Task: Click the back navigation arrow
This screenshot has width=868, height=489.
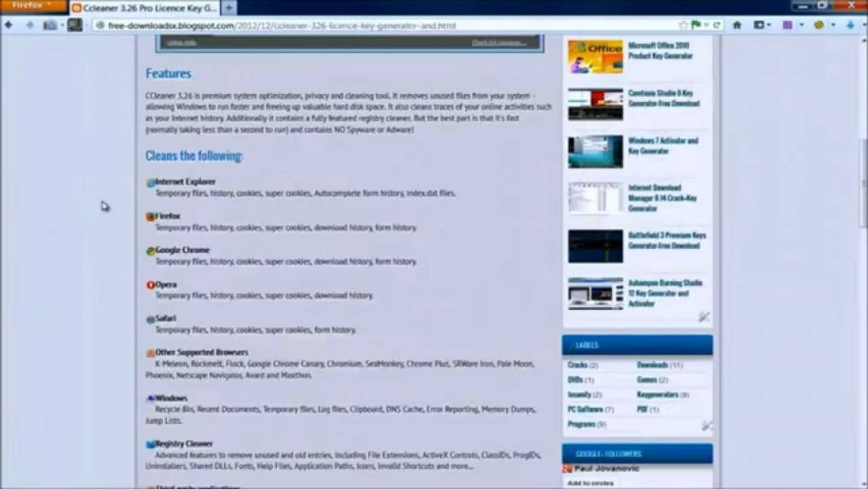Action: 8,25
